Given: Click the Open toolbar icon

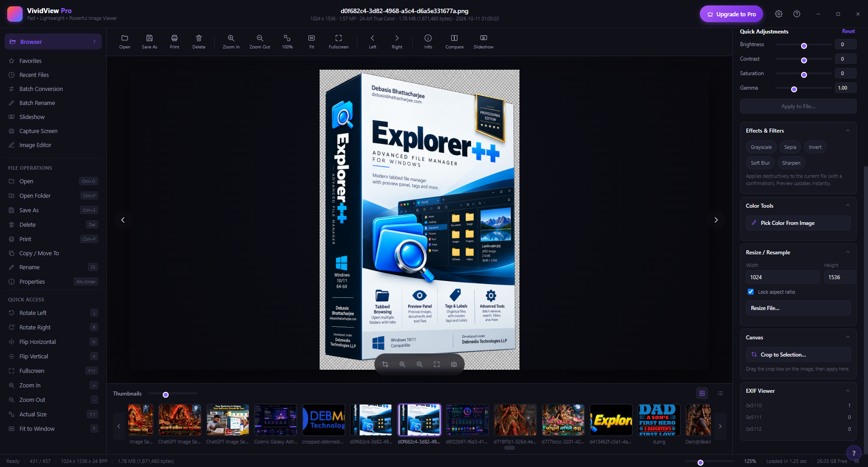Looking at the screenshot, I should (x=125, y=42).
